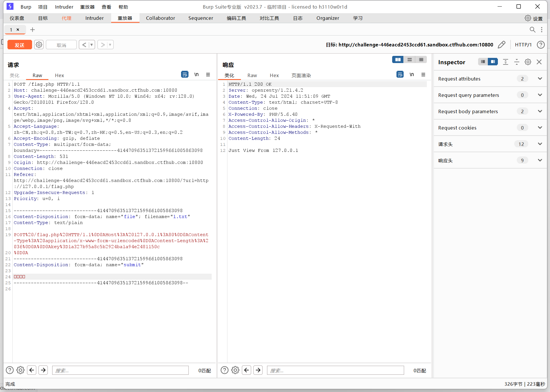The height and width of the screenshot is (392, 550).
Task: Open response 页面渲染 tab
Action: [x=301, y=75]
